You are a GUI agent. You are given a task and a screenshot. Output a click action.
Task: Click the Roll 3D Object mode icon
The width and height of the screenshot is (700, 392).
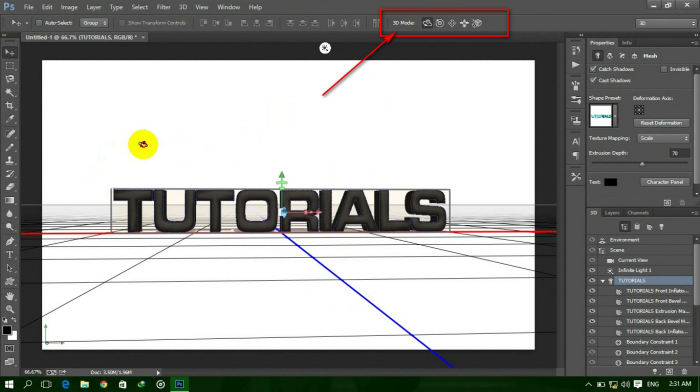pos(440,23)
